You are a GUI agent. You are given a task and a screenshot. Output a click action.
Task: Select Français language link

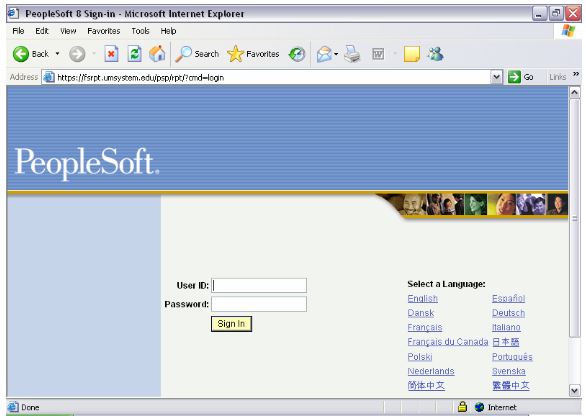425,327
